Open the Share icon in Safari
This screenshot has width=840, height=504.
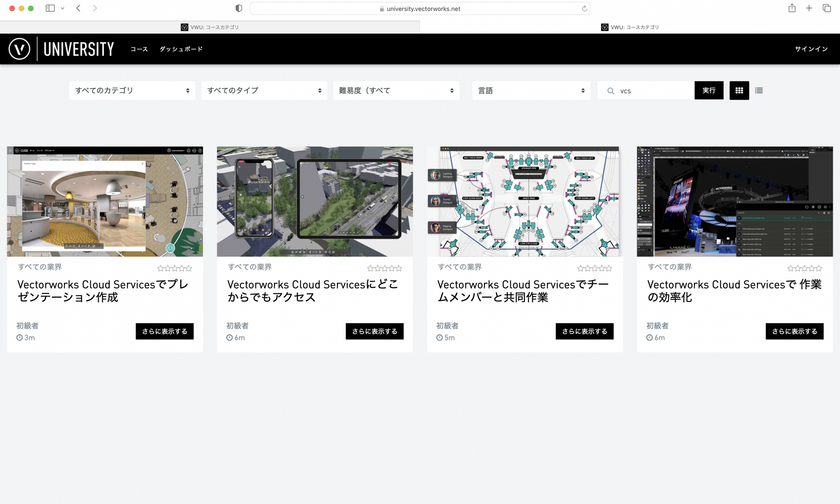tap(792, 8)
